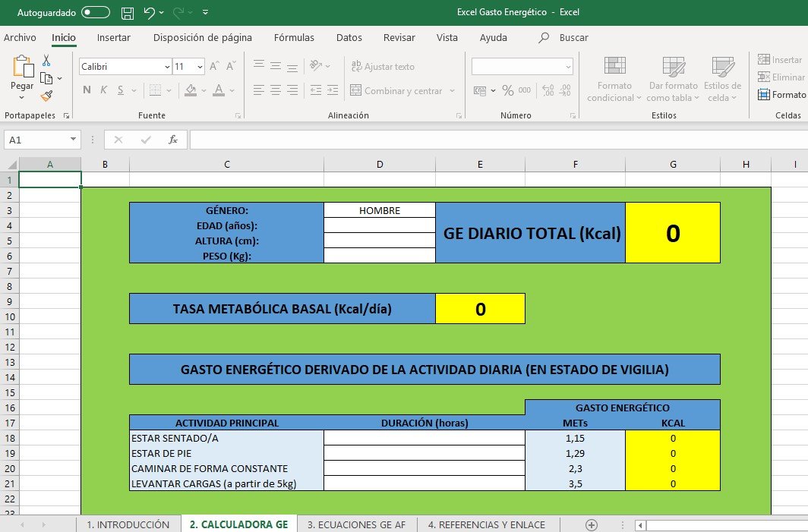Click the Increase decimals icon
The width and height of the screenshot is (808, 532).
[548, 90]
